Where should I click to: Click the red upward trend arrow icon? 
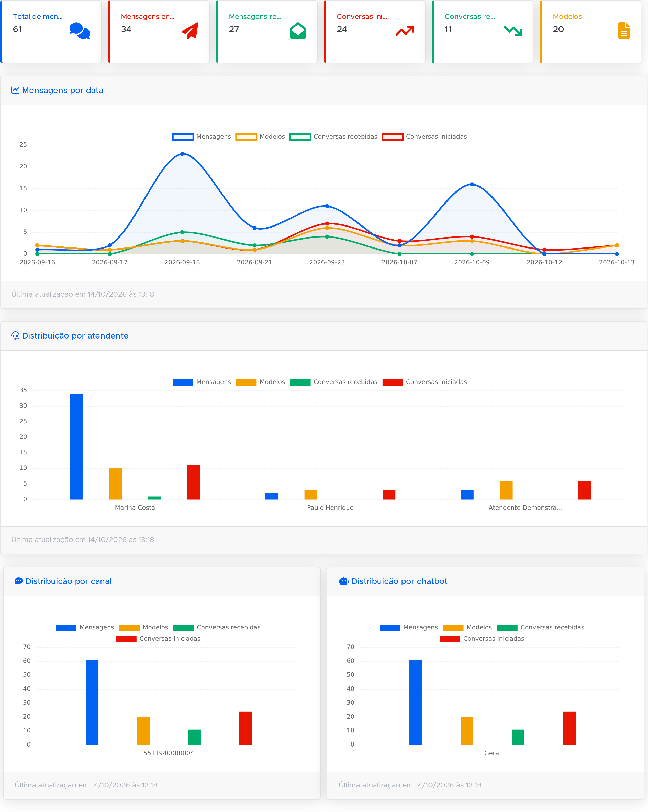tap(405, 30)
